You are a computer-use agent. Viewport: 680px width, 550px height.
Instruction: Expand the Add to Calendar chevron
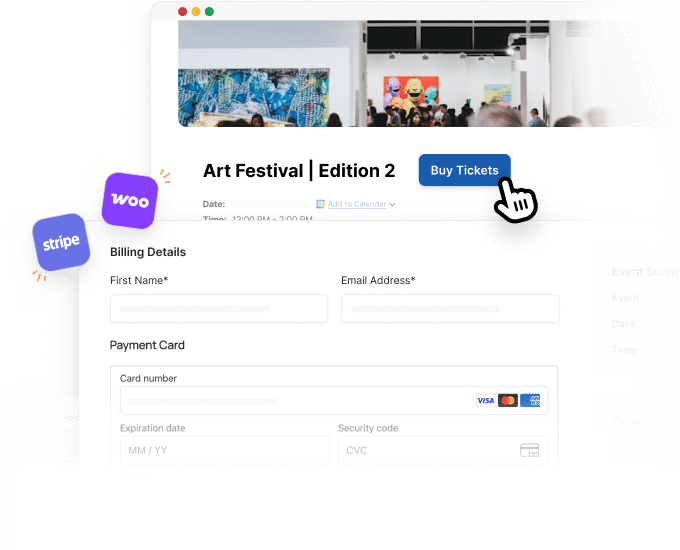point(392,204)
